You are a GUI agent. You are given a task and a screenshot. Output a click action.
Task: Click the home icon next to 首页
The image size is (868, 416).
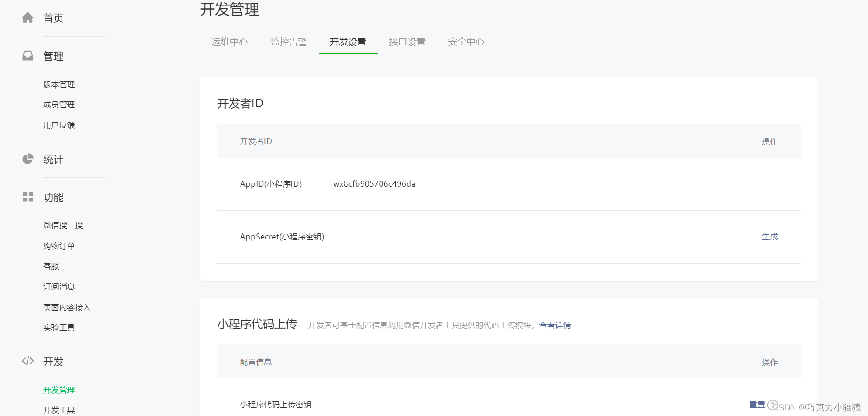(x=28, y=17)
